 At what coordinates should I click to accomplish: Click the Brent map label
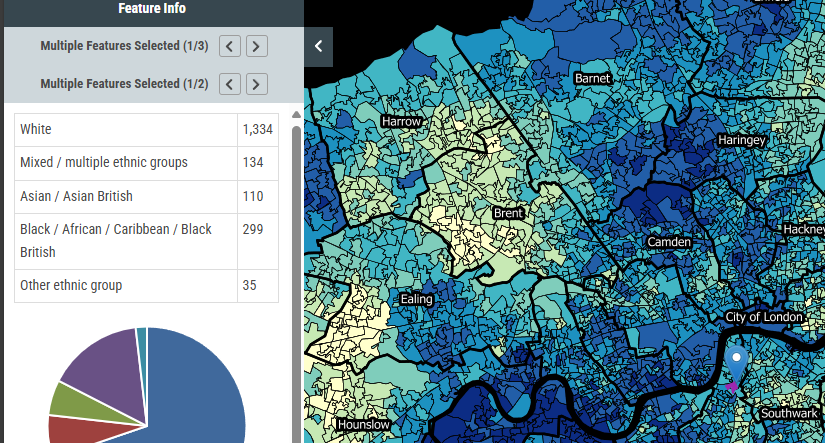(508, 213)
